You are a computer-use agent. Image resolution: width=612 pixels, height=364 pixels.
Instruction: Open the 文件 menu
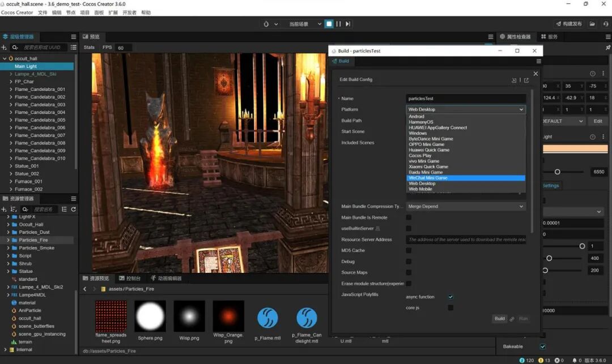(42, 12)
